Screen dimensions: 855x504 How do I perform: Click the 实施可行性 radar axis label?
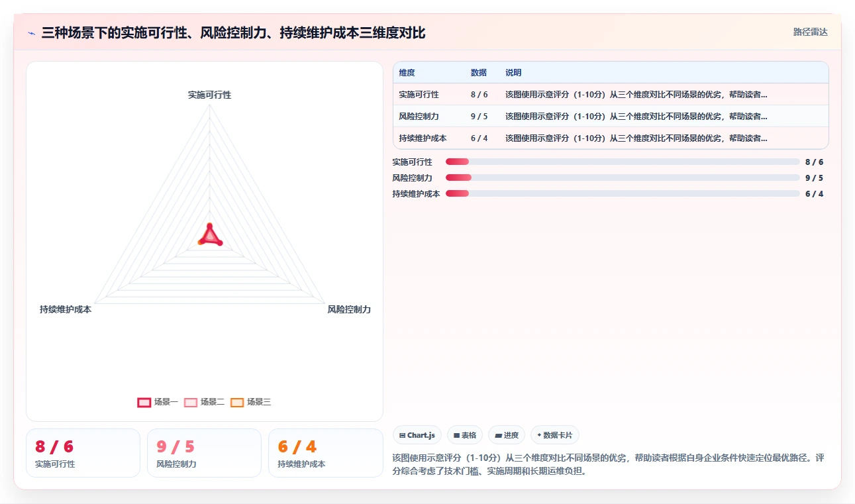[209, 95]
